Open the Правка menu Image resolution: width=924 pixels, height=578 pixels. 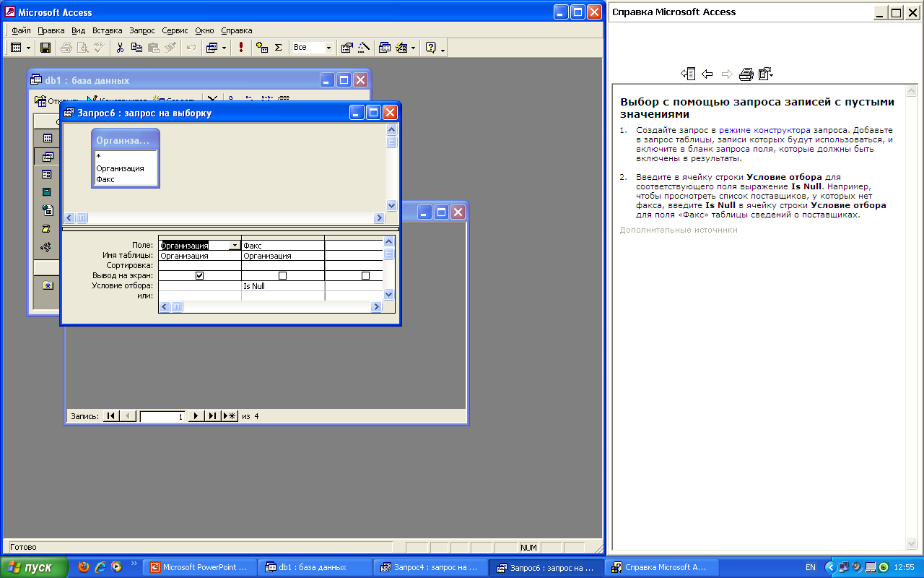51,30
